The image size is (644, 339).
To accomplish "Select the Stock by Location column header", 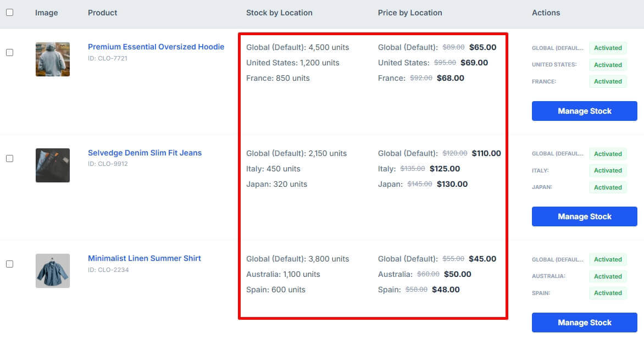I will (x=279, y=12).
